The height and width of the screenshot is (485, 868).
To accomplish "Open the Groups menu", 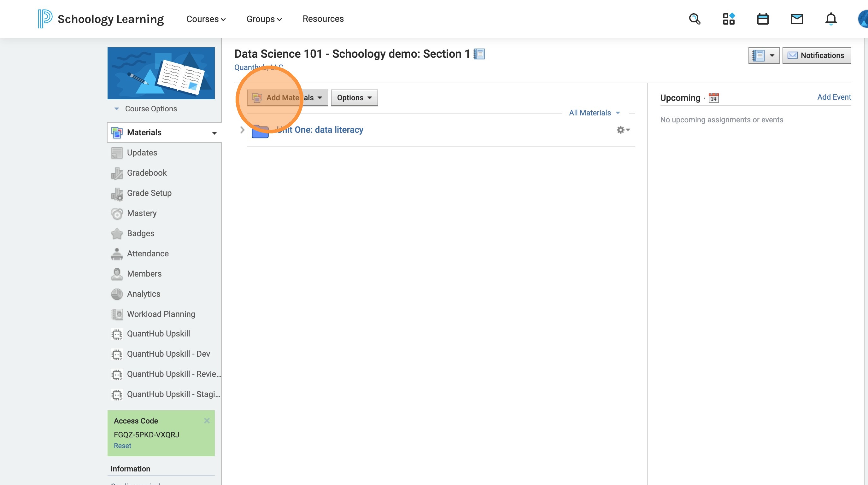I will coord(264,19).
